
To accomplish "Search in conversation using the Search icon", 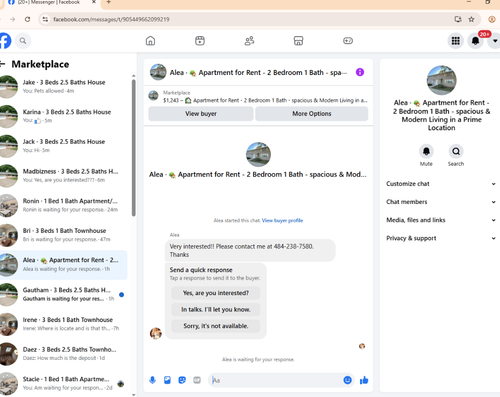I will coord(456,151).
